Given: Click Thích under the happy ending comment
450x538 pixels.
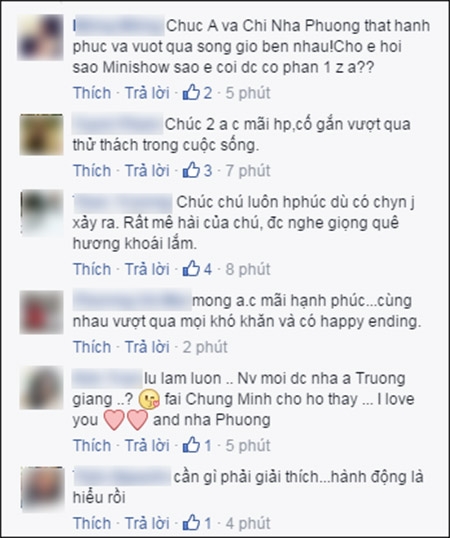Looking at the screenshot, I should 92,347.
